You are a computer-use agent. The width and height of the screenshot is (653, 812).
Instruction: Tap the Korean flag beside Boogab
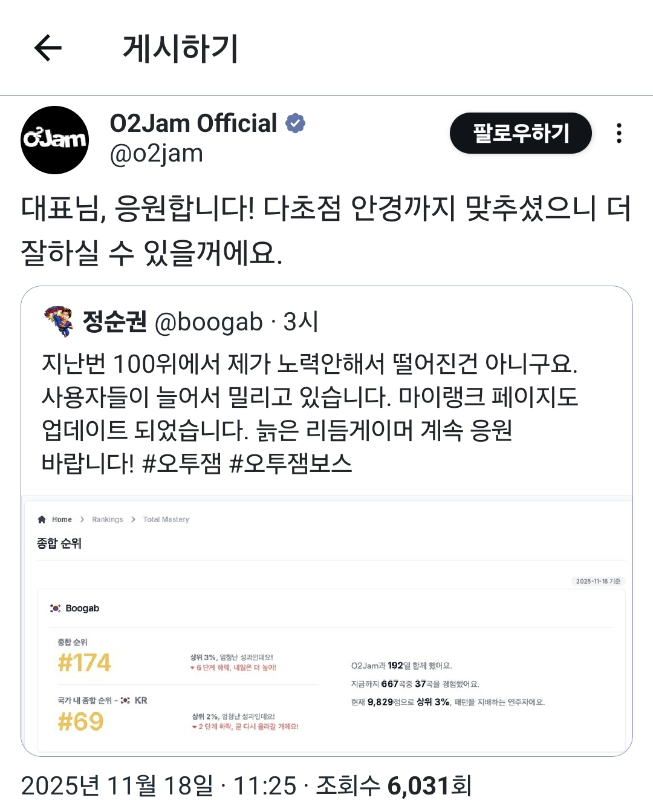click(x=55, y=608)
